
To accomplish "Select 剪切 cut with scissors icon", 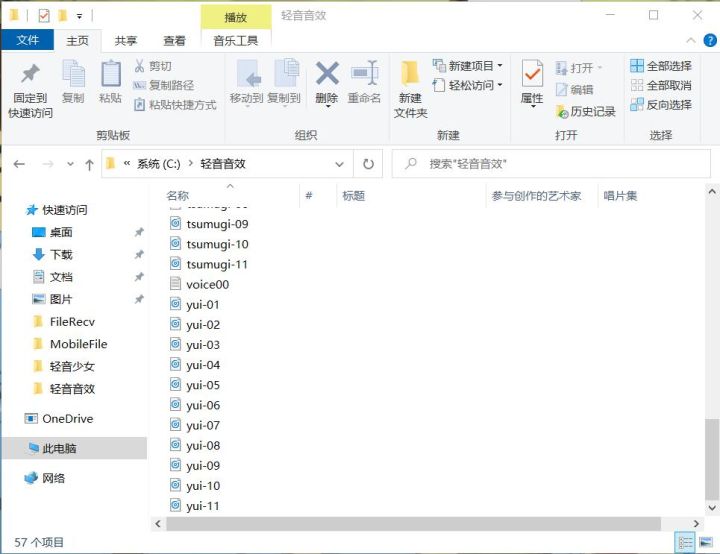I will click(153, 66).
